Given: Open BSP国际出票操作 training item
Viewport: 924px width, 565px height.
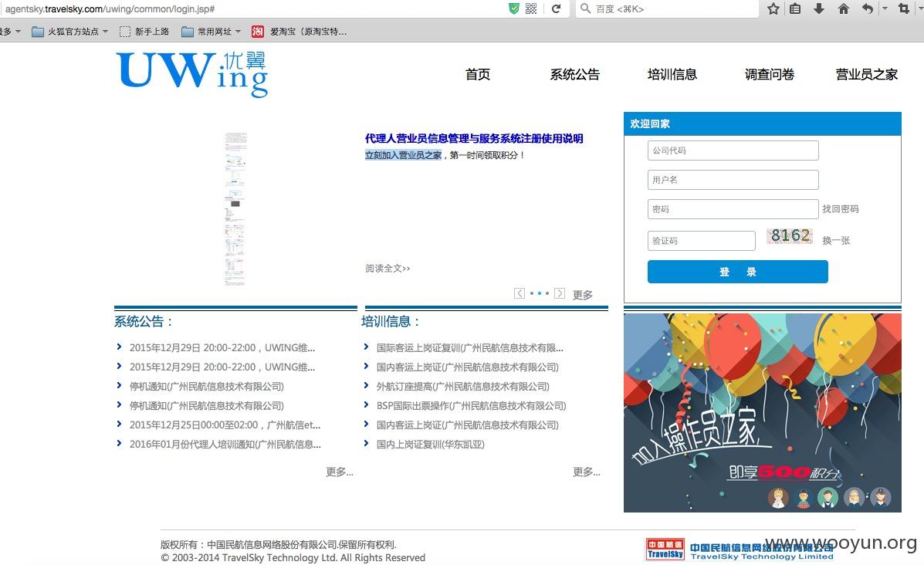Looking at the screenshot, I should click(x=471, y=406).
